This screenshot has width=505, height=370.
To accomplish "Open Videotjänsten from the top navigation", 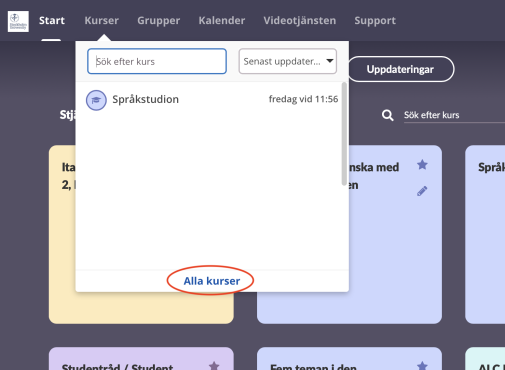I will (x=300, y=21).
